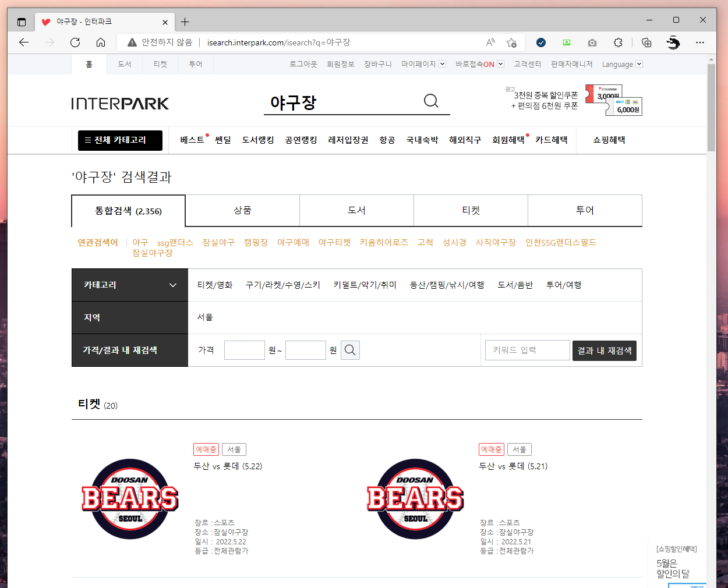The image size is (728, 588).
Task: Open 공연랭킹 in main navigation
Action: [x=301, y=140]
